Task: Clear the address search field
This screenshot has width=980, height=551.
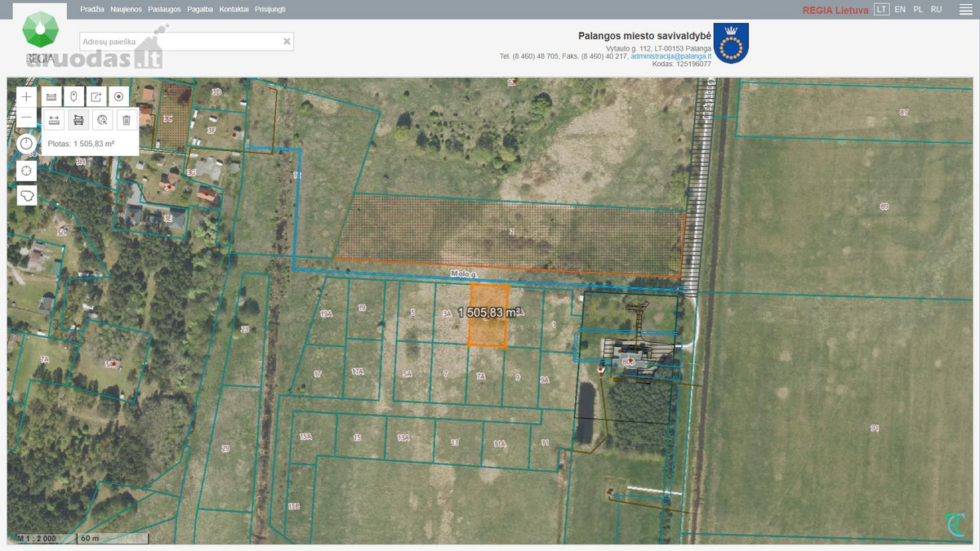Action: (287, 42)
